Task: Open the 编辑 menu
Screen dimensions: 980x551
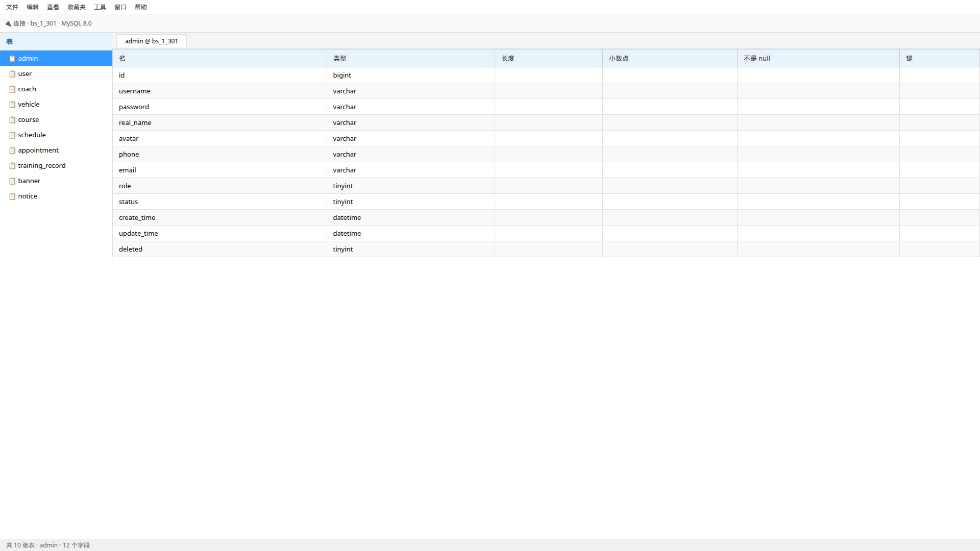Action: click(x=33, y=7)
